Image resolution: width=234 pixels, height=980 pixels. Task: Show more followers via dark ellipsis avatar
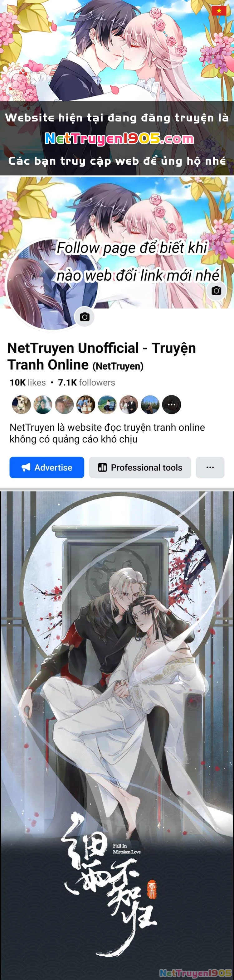tap(172, 404)
